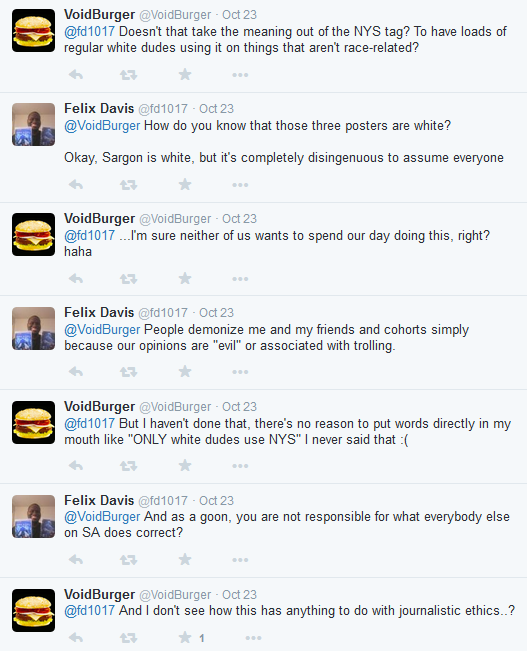Retweet the "People demonize me" tweet
This screenshot has height=651, width=527.
128,372
